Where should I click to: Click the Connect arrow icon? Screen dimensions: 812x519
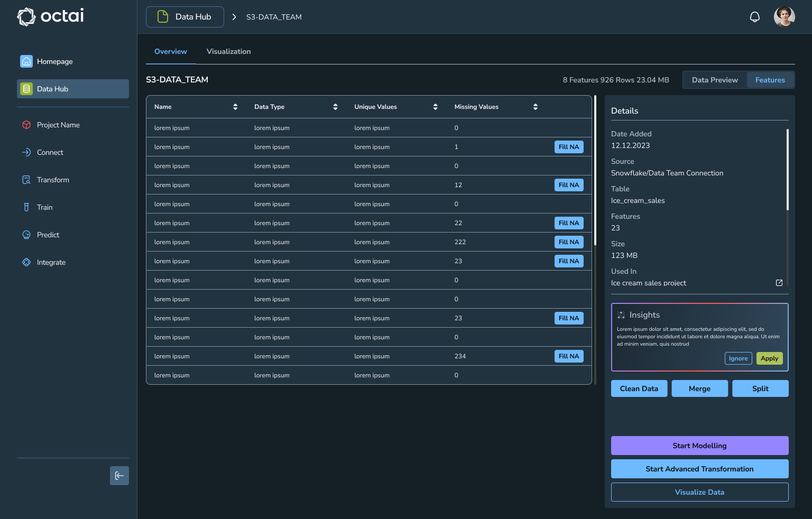[26, 152]
